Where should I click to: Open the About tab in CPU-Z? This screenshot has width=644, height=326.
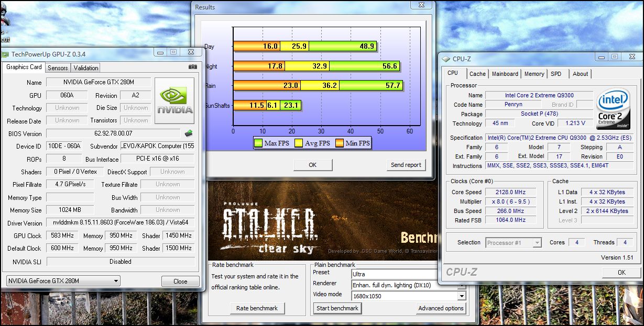[581, 74]
